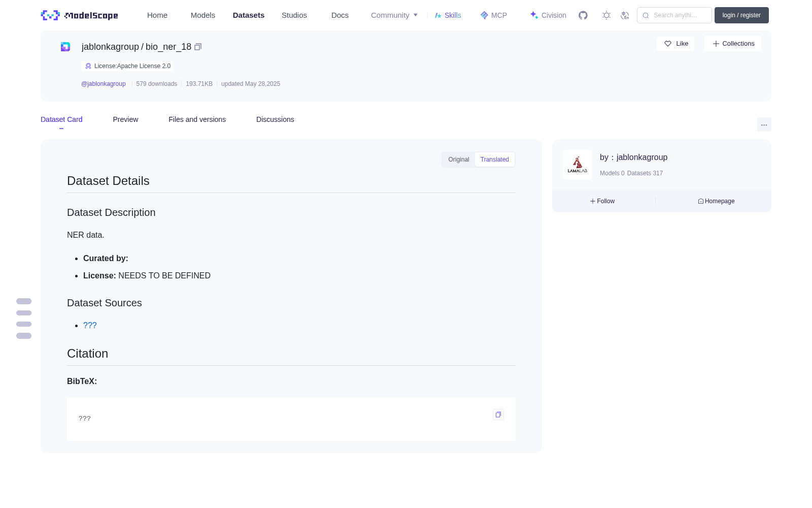Open the jablonkagroup Homepage

point(716,201)
